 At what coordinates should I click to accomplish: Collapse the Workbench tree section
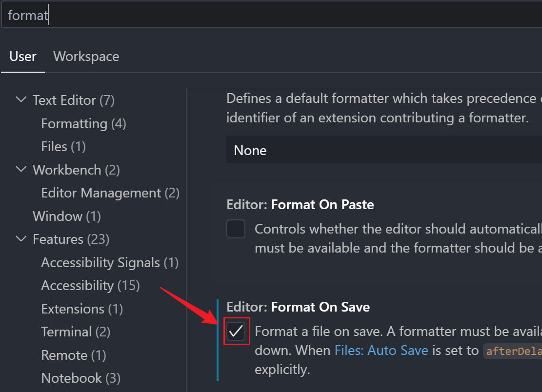coord(21,170)
